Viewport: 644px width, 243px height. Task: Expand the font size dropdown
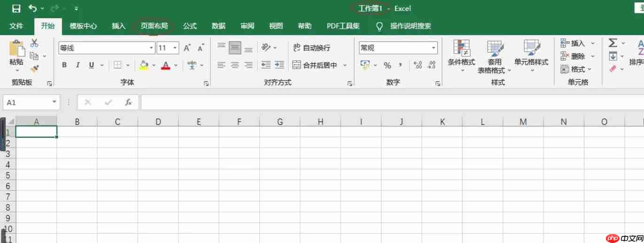(x=175, y=48)
